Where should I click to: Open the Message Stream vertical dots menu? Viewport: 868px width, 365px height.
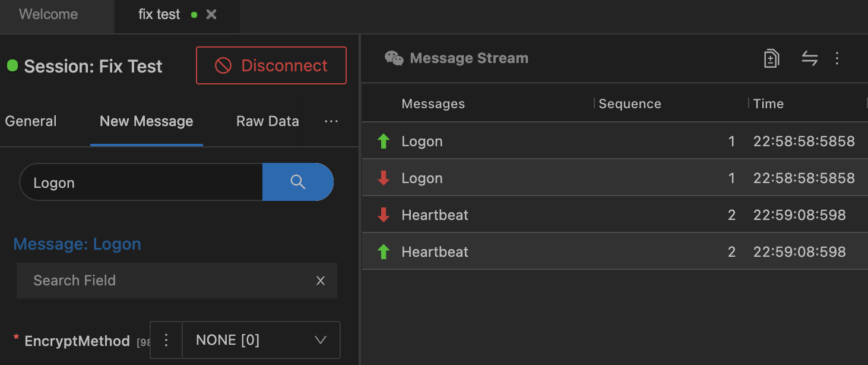(x=837, y=58)
